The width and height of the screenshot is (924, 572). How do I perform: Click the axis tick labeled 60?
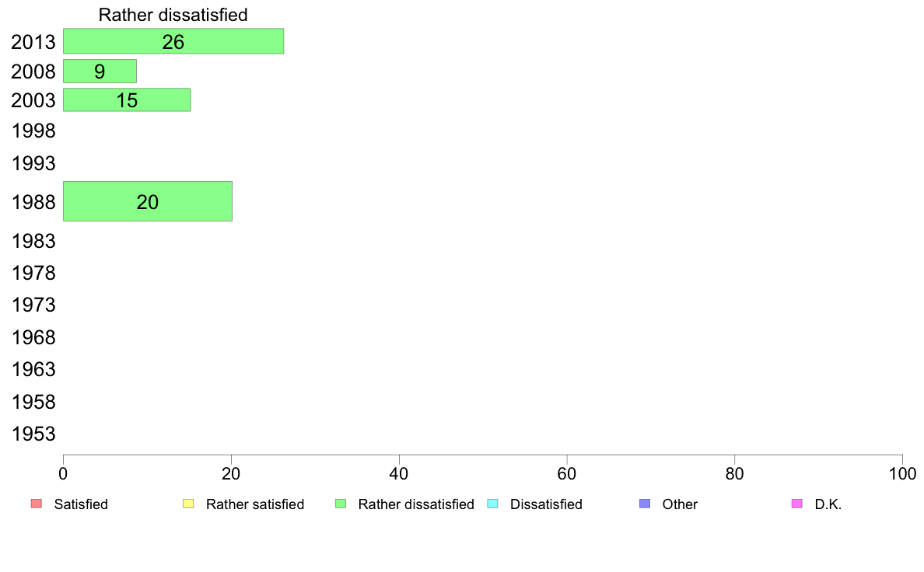567,473
